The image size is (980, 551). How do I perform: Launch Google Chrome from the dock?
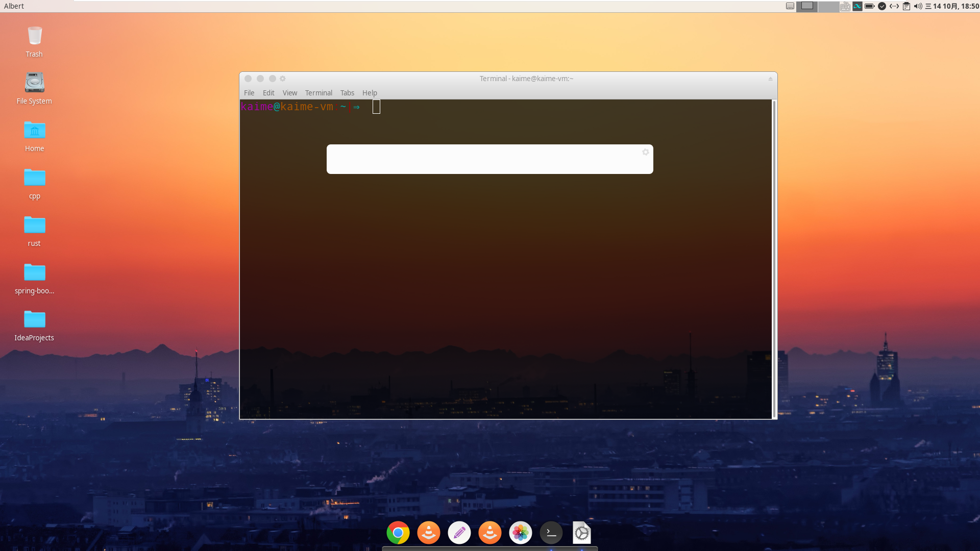coord(398,533)
